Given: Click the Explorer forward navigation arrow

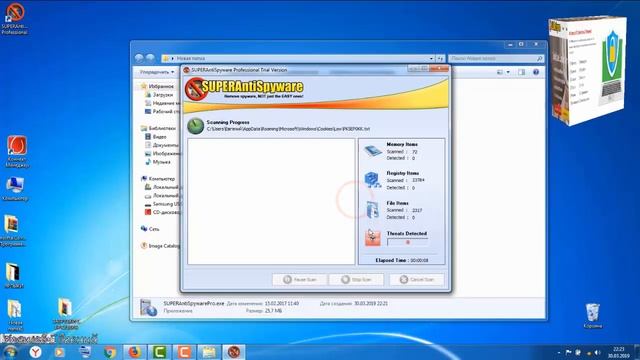Looking at the screenshot, I should pyautogui.click(x=150, y=58).
